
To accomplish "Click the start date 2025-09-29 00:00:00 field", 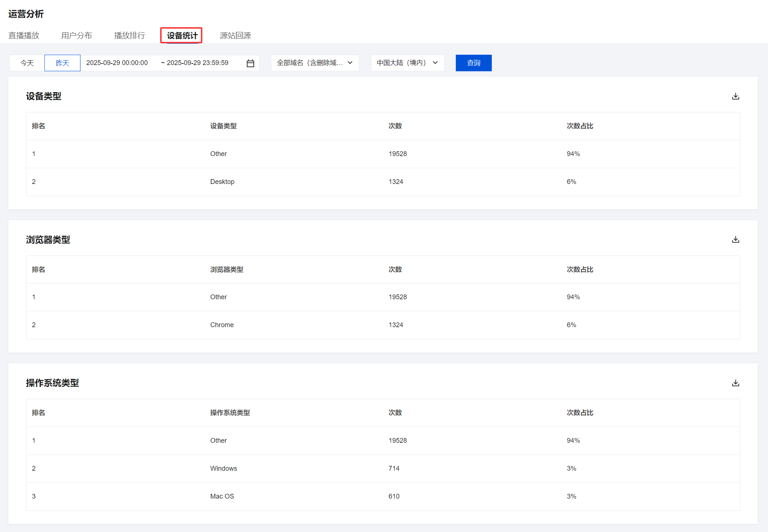I will [117, 63].
